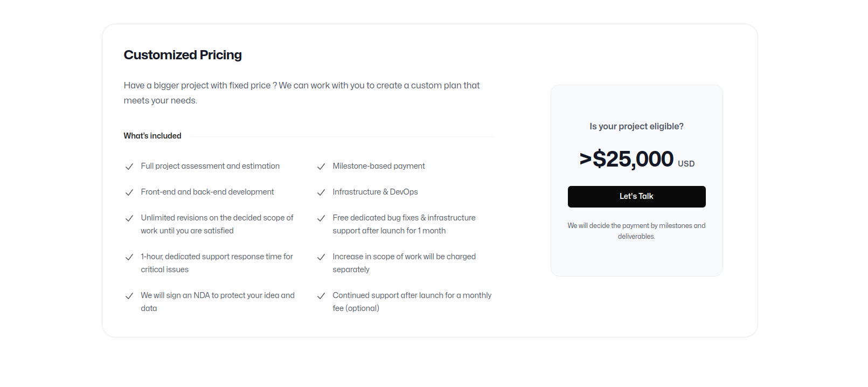Click the What's included label

(x=152, y=136)
